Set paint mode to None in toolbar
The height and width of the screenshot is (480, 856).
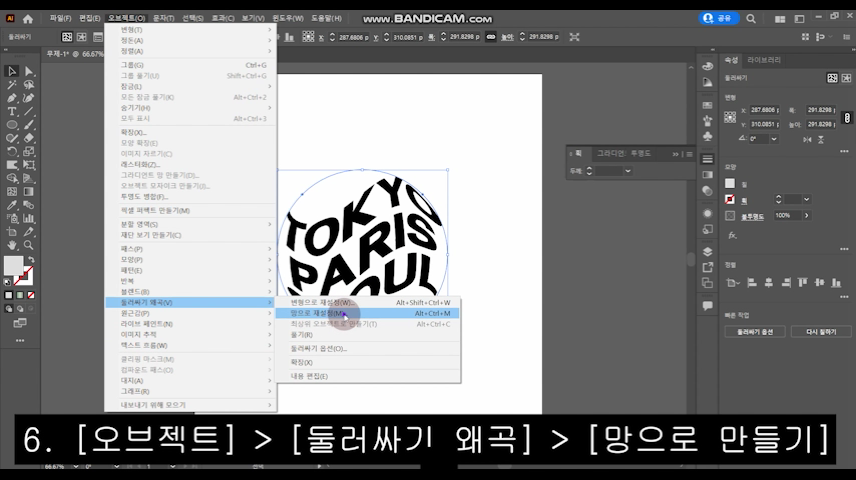31,295
